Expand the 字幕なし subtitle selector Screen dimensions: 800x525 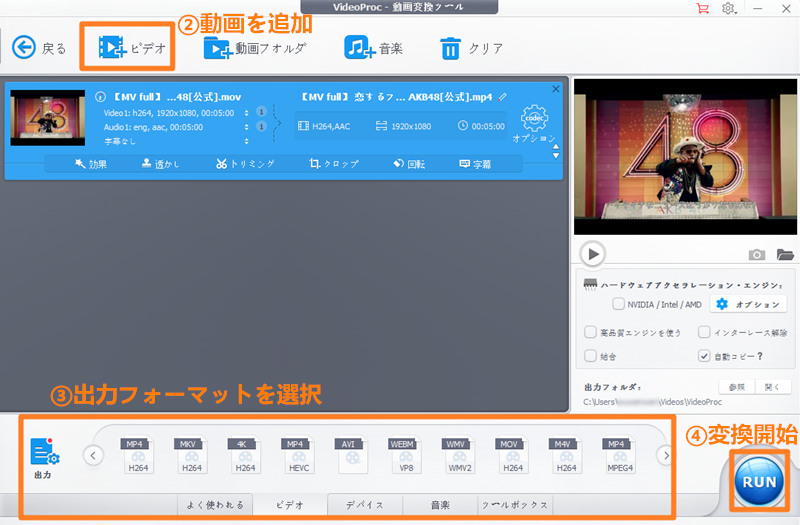[x=246, y=141]
